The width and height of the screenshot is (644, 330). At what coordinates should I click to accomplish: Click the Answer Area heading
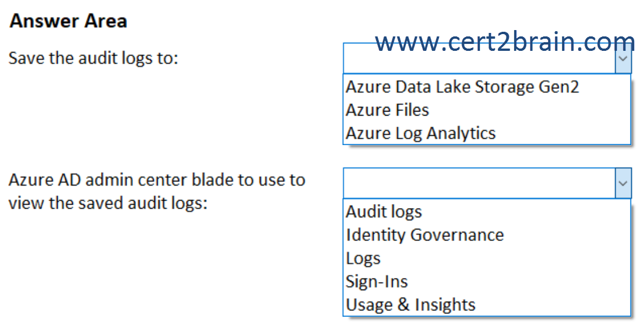click(x=68, y=21)
